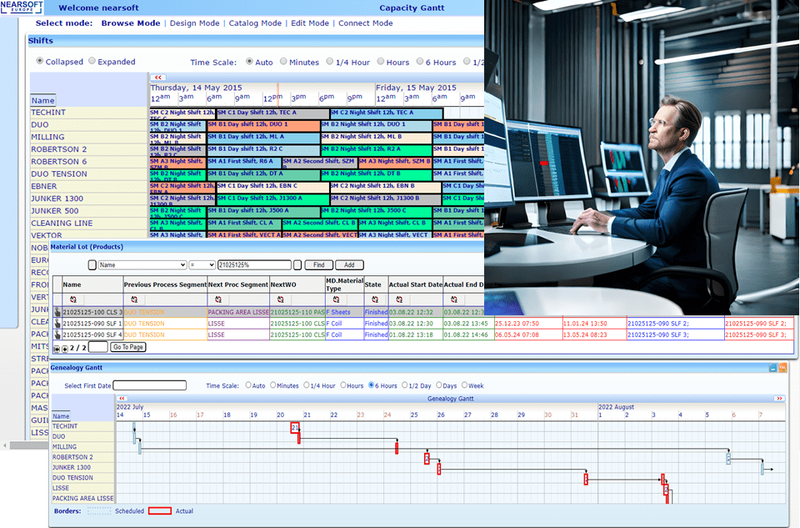Click the 21025125% filter value field
This screenshot has height=528, width=800.
click(x=254, y=265)
